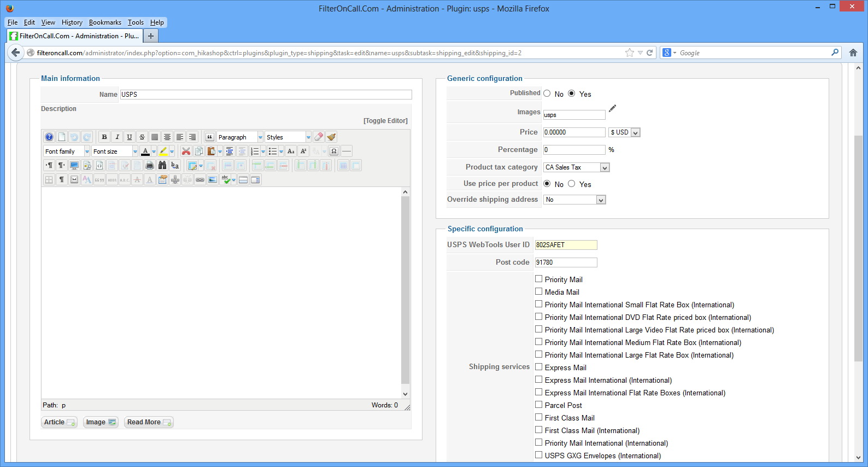Enable the Priority Mail shipping service
Screen dimensions: 868x467
[x=539, y=279]
